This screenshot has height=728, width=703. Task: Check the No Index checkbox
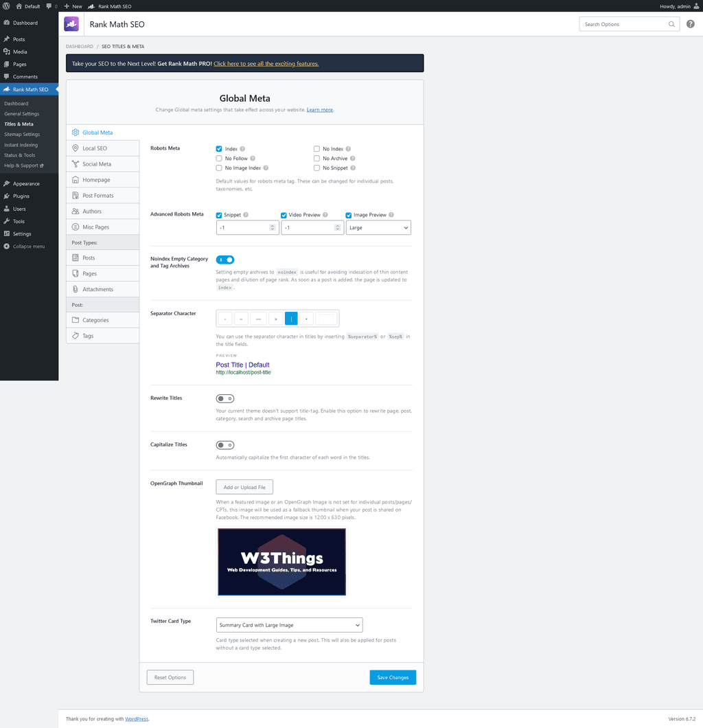pos(316,149)
